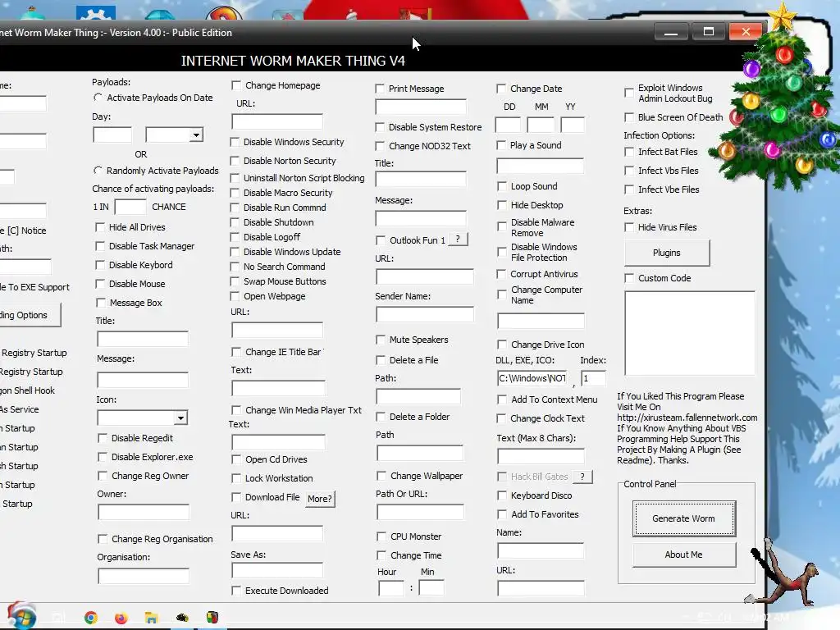
Task: Click the Start button with Santa hat
Action: pos(21,616)
